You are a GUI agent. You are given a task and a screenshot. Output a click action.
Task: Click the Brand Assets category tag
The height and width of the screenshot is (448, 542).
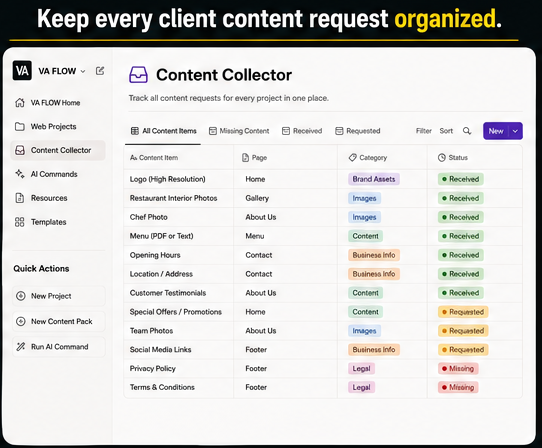point(374,179)
